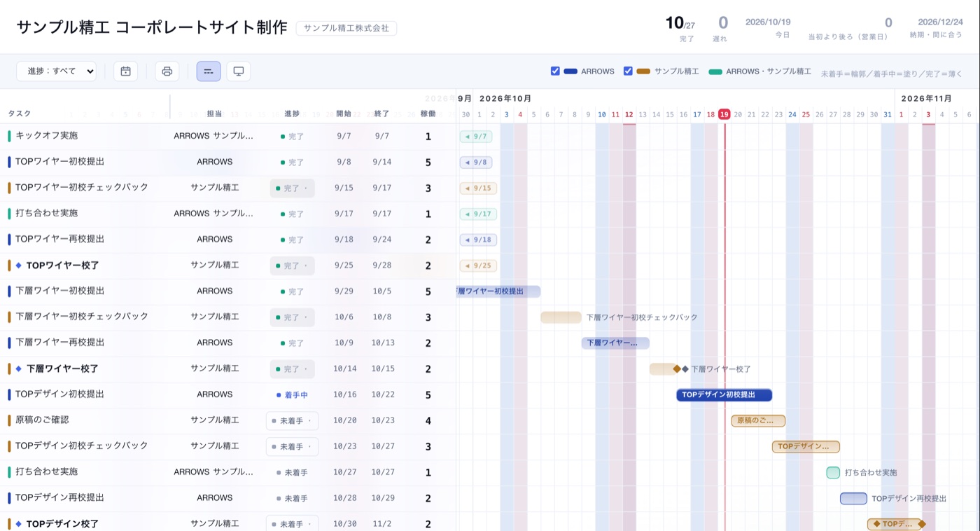Click the サンプル精工 brown legend color swatch
This screenshot has height=531, width=980.
pyautogui.click(x=643, y=71)
